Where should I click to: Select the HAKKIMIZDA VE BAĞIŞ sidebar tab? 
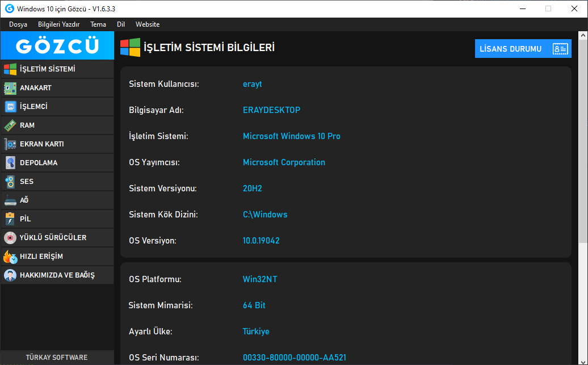pyautogui.click(x=57, y=275)
